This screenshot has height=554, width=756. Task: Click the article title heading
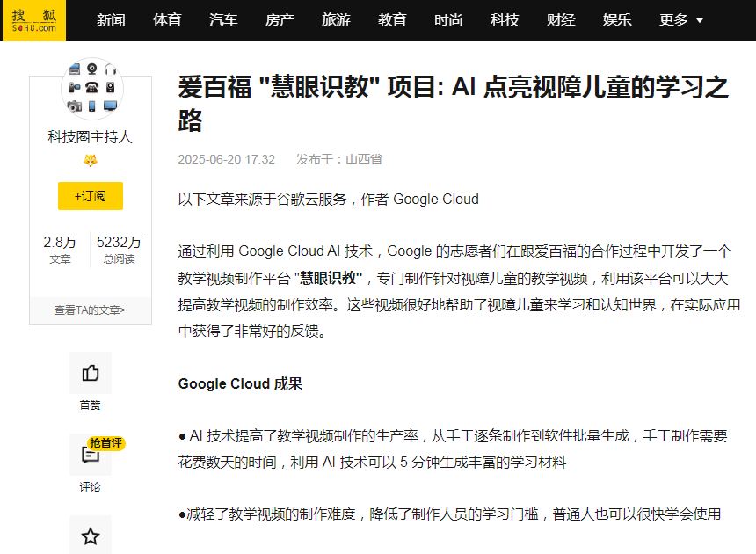click(x=453, y=103)
